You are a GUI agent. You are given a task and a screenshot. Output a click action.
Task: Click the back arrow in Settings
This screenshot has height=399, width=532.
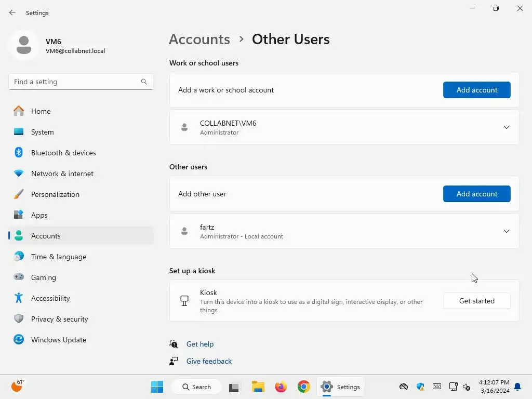[x=12, y=13]
